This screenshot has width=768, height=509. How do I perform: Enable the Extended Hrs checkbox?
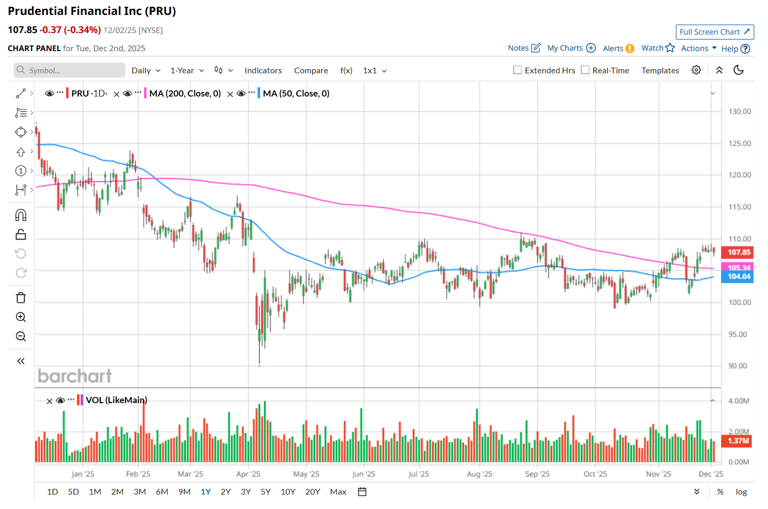click(517, 70)
